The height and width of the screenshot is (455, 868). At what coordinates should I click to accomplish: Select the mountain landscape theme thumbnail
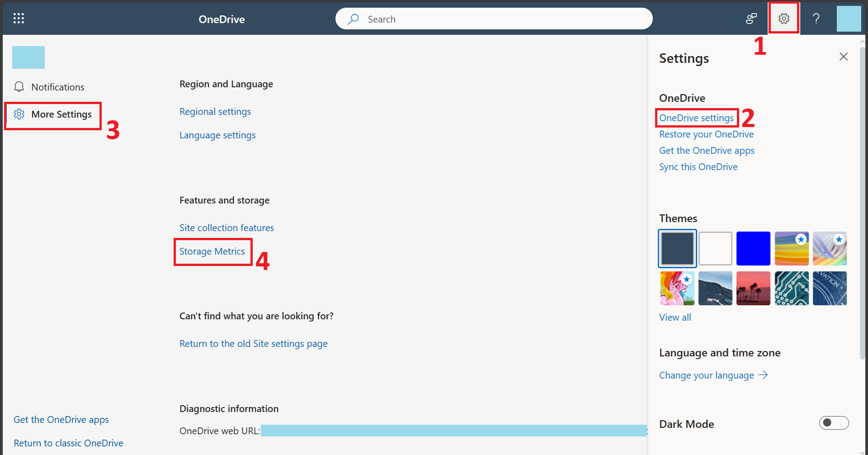pos(715,289)
